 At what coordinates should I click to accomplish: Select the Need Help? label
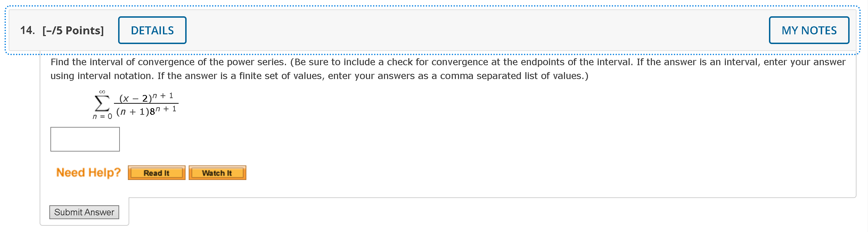[89, 172]
